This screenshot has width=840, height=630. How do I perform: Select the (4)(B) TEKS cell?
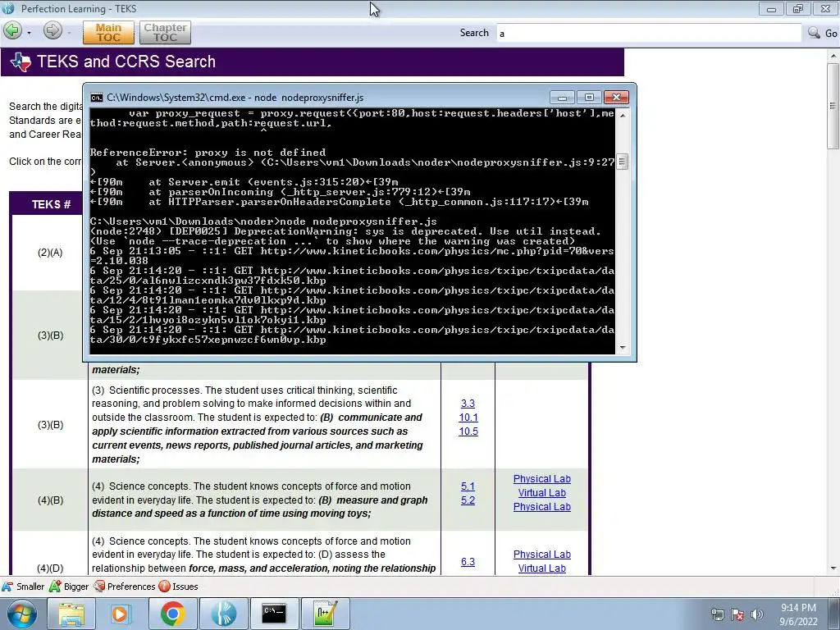click(50, 500)
